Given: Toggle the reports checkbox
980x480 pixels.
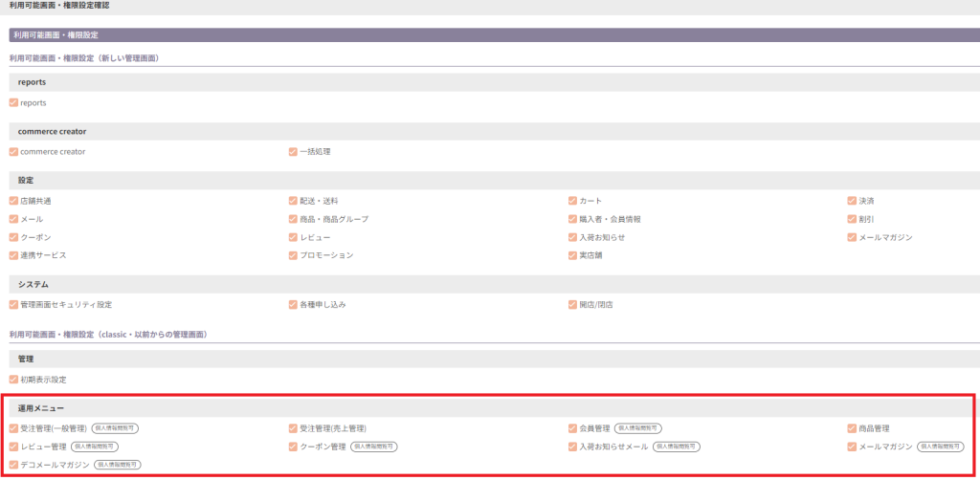Looking at the screenshot, I should (x=13, y=102).
